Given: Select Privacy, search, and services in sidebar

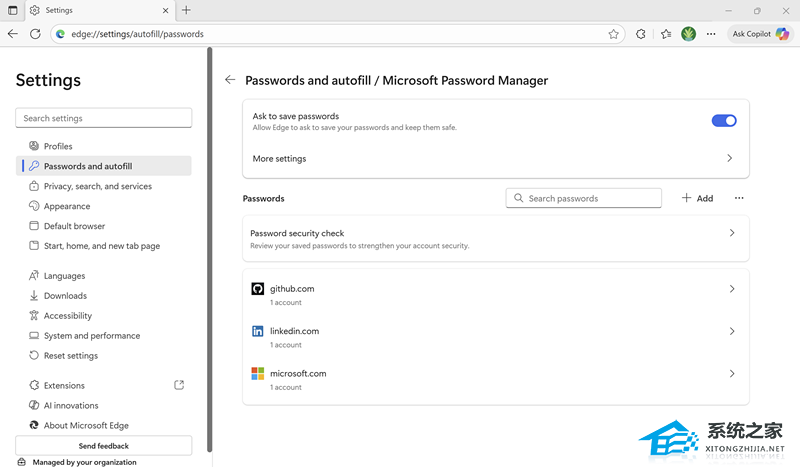Looking at the screenshot, I should click(x=97, y=186).
